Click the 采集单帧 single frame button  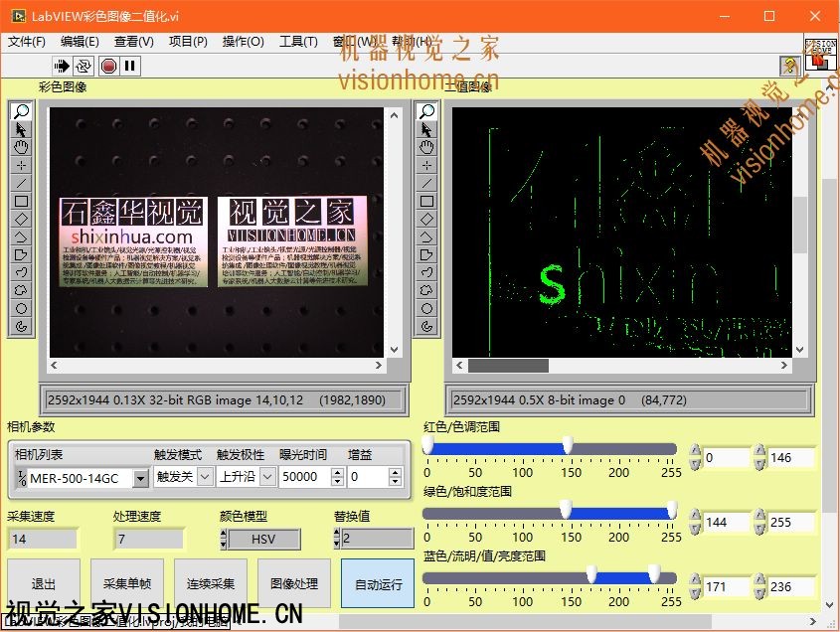pos(127,583)
